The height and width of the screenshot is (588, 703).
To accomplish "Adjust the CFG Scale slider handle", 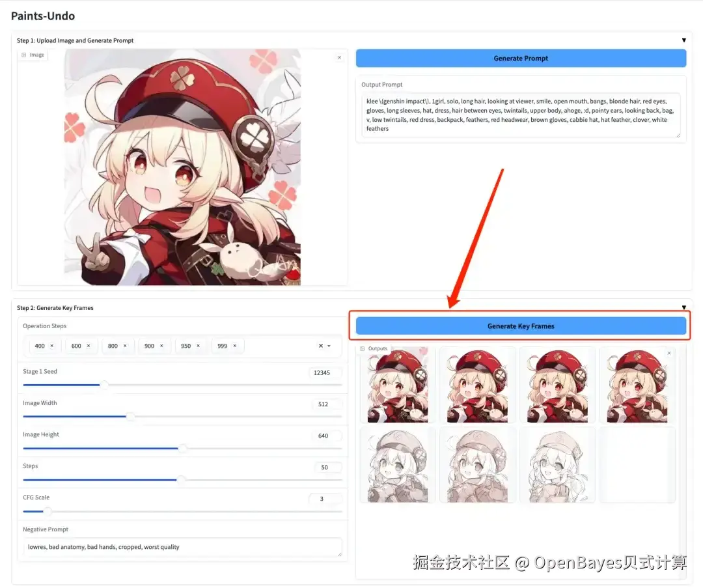I will click(x=48, y=511).
